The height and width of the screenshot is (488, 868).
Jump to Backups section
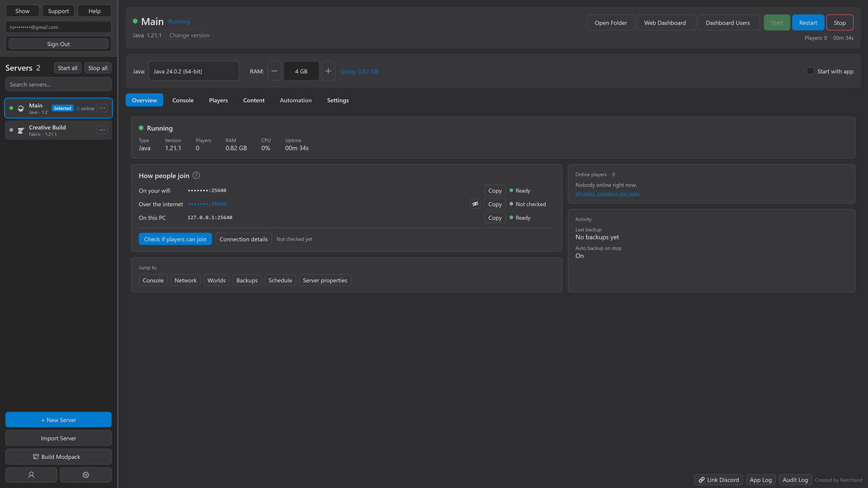point(247,280)
